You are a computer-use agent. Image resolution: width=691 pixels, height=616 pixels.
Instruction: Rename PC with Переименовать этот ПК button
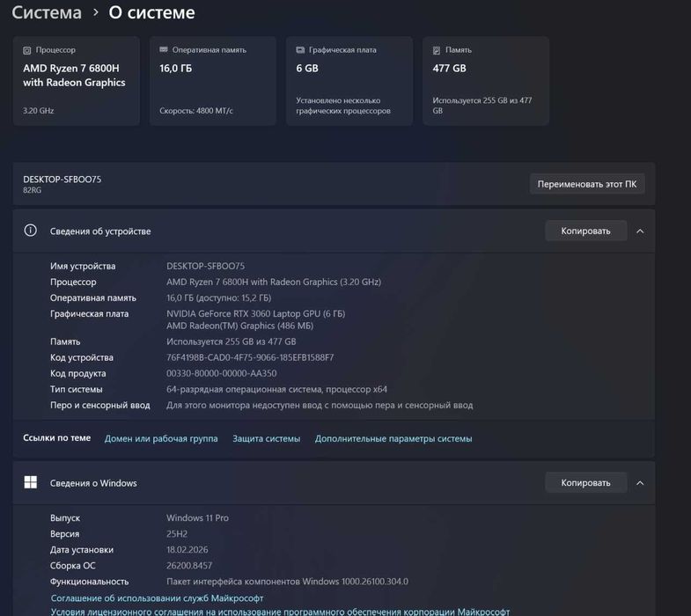[587, 184]
